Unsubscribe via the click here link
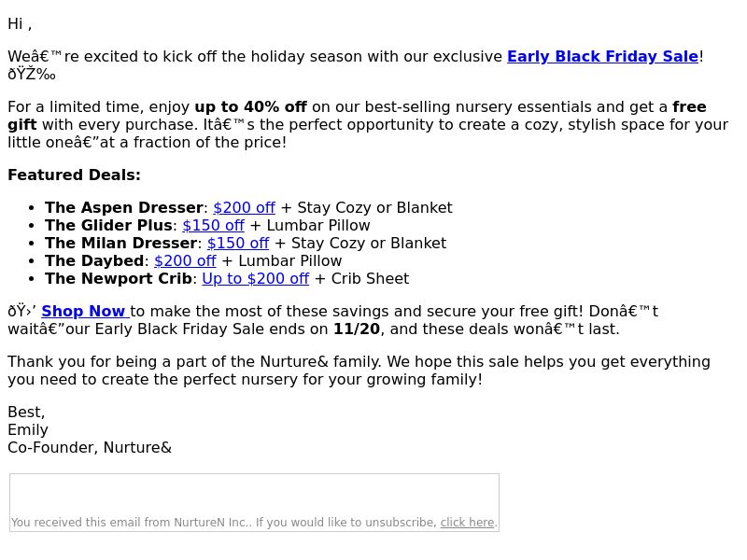Screen dimensions: 747x560 tap(467, 523)
